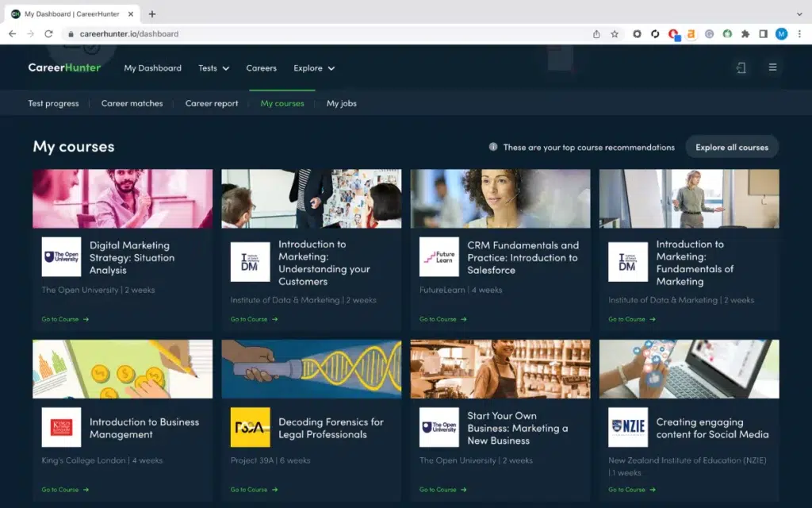Click the King's College London logo
Viewport: 812px width, 508px height.
[62, 427]
